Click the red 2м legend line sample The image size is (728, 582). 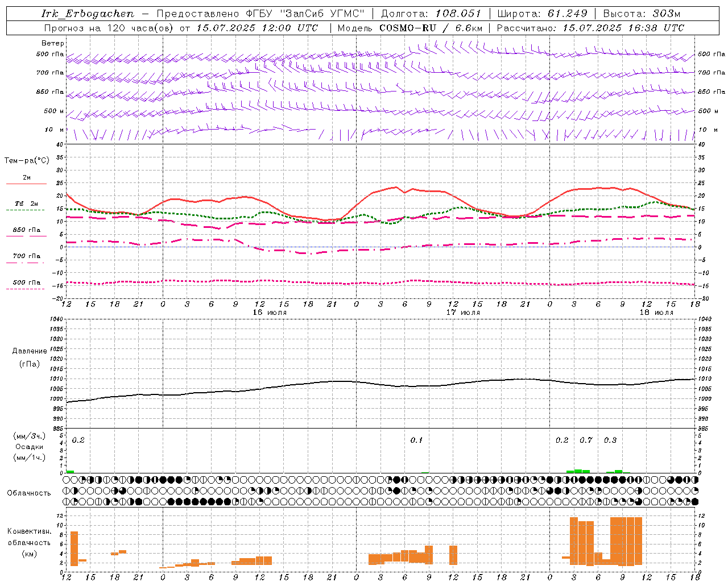pyautogui.click(x=26, y=184)
